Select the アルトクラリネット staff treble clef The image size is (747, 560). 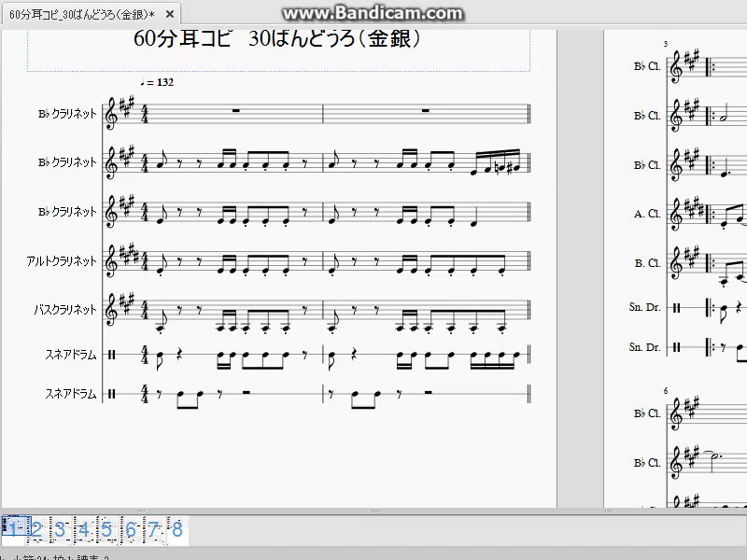coord(111,262)
